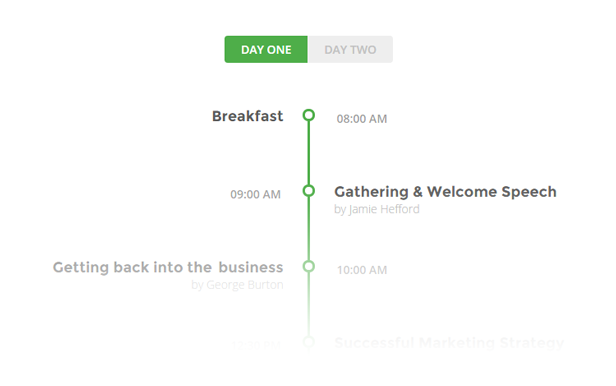
Task: Switch to the DAY ONE tab
Action: (266, 49)
